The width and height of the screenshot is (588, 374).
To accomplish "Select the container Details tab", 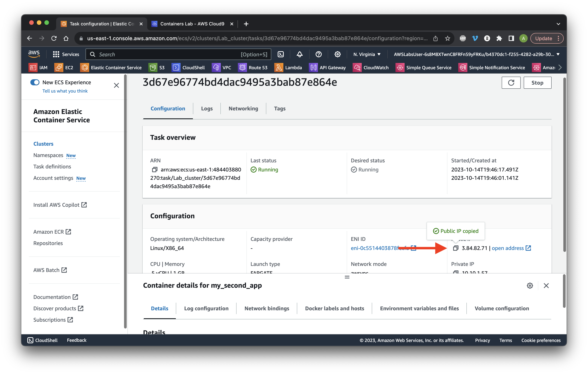I will pyautogui.click(x=160, y=308).
